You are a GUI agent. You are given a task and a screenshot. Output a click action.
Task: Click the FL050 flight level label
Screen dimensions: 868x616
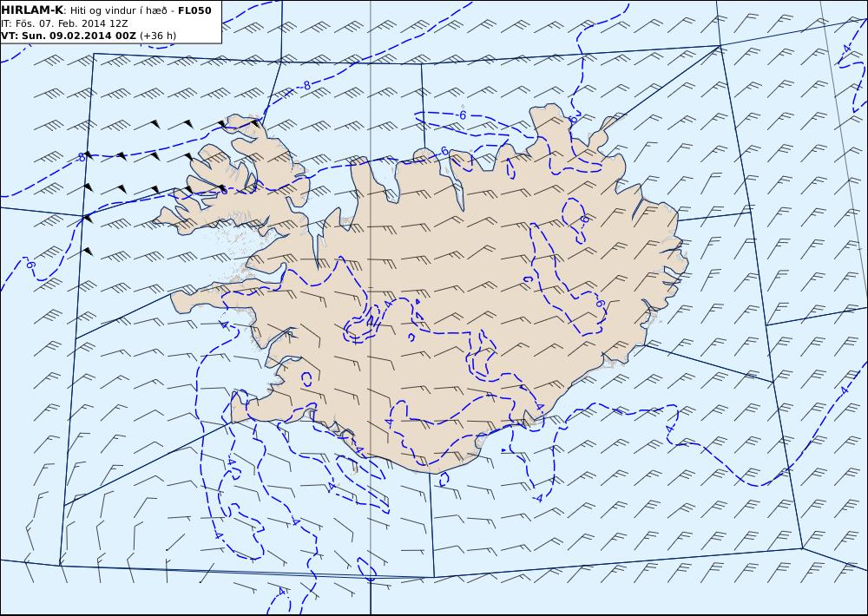point(194,10)
